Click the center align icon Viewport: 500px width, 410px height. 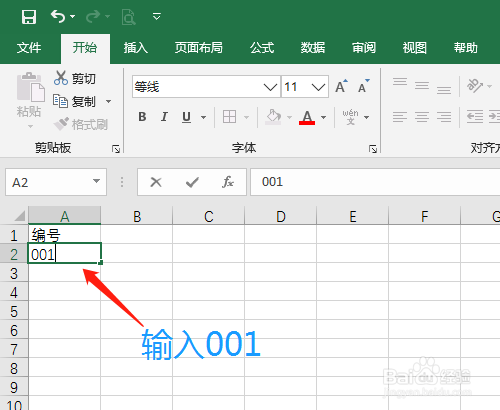(x=422, y=117)
